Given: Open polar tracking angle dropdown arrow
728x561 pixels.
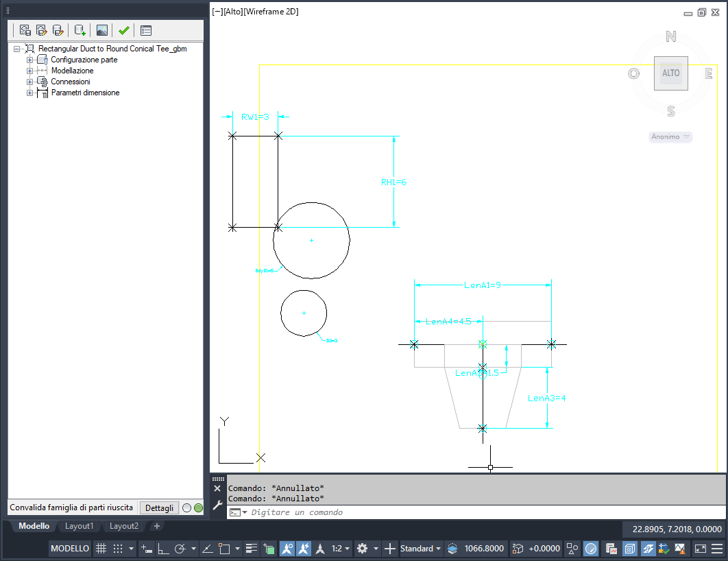Looking at the screenshot, I should (193, 549).
